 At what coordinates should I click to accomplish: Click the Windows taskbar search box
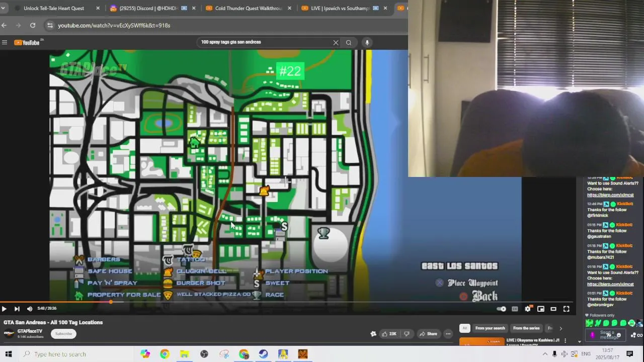point(75,354)
